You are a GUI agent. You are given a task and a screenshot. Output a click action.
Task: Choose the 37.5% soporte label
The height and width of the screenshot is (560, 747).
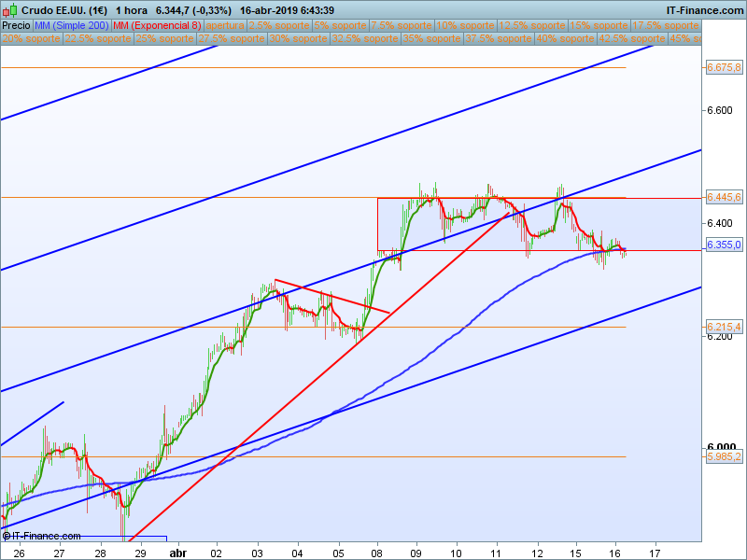pos(499,38)
